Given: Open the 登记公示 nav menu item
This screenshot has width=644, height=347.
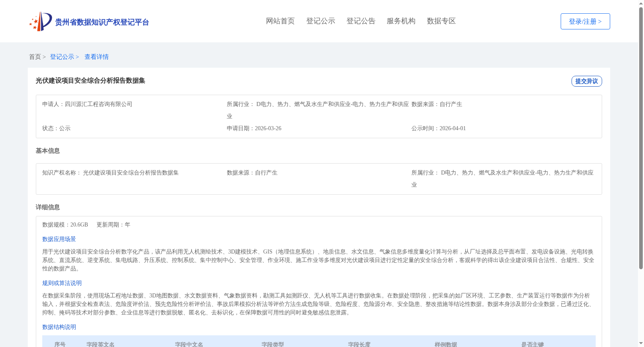Looking at the screenshot, I should [x=320, y=21].
